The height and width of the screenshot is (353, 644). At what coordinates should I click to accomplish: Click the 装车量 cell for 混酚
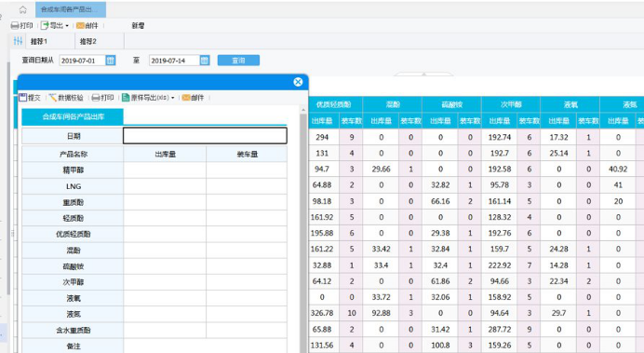247,251
